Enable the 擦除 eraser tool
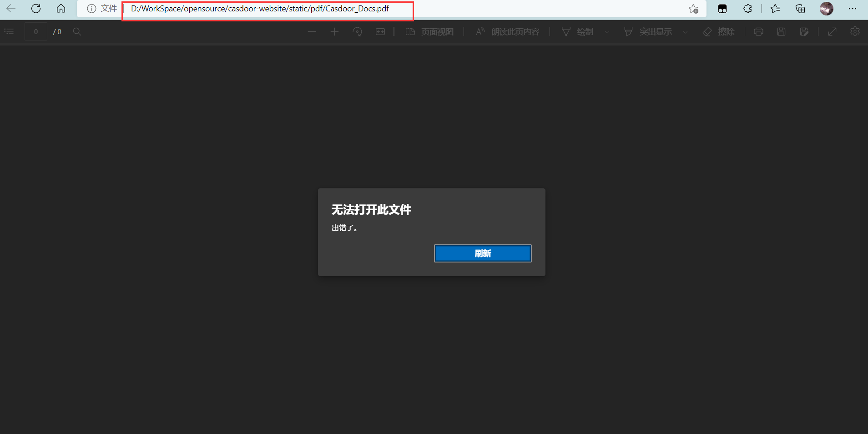 coord(720,31)
